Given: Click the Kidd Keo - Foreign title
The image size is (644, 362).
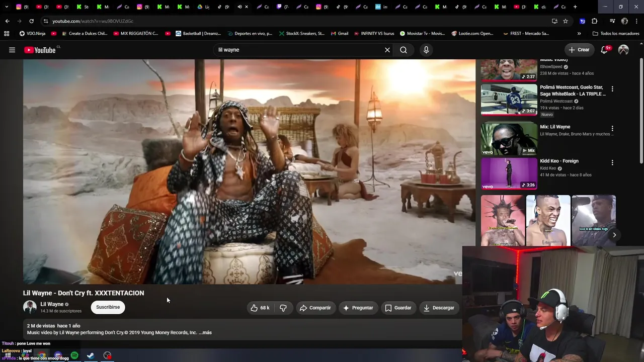Looking at the screenshot, I should (x=559, y=161).
